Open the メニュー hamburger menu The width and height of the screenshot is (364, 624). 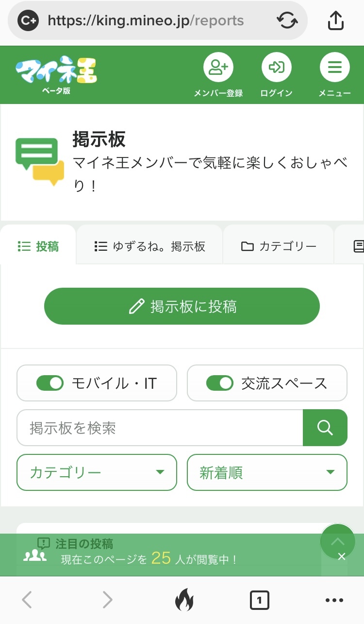click(334, 68)
